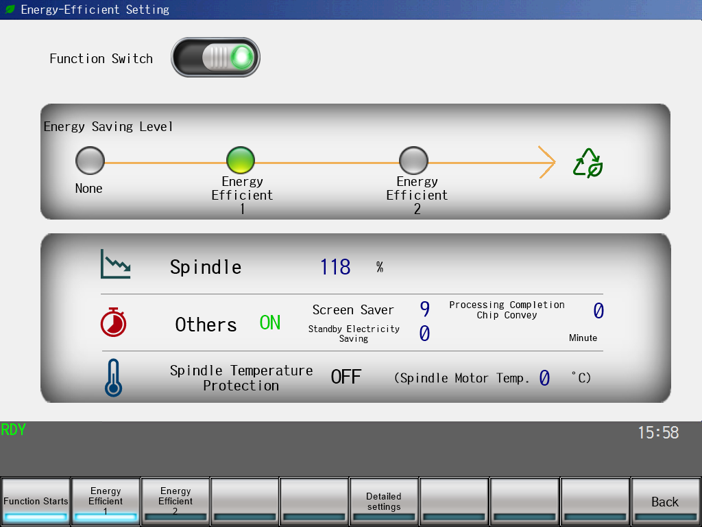Select the None energy saving level
Image resolution: width=702 pixels, height=527 pixels.
click(x=90, y=160)
